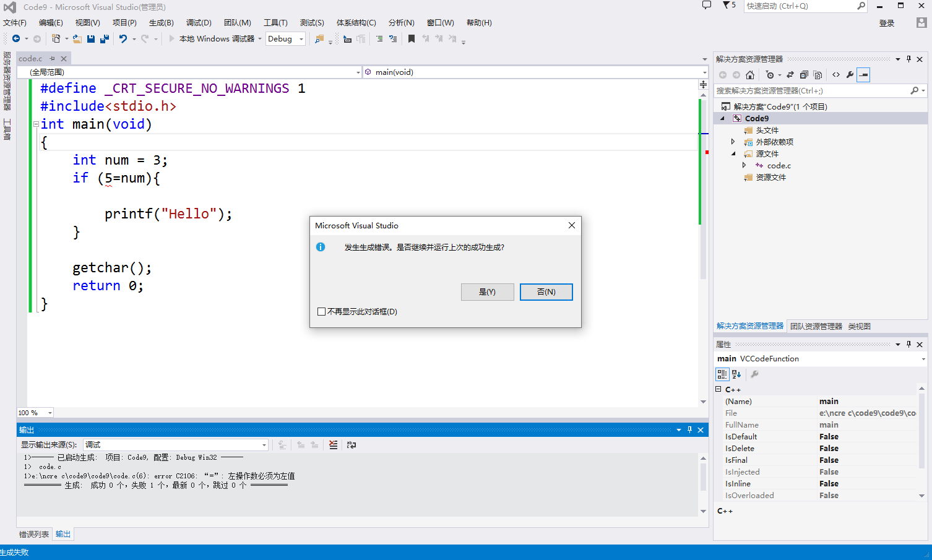Click sync with active document icon
Screen dimensions: 932x560
[x=790, y=75]
